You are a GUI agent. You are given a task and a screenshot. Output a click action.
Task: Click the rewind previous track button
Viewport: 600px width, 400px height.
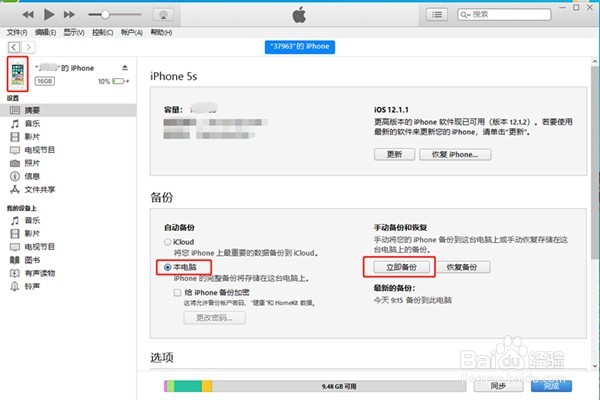pyautogui.click(x=28, y=15)
